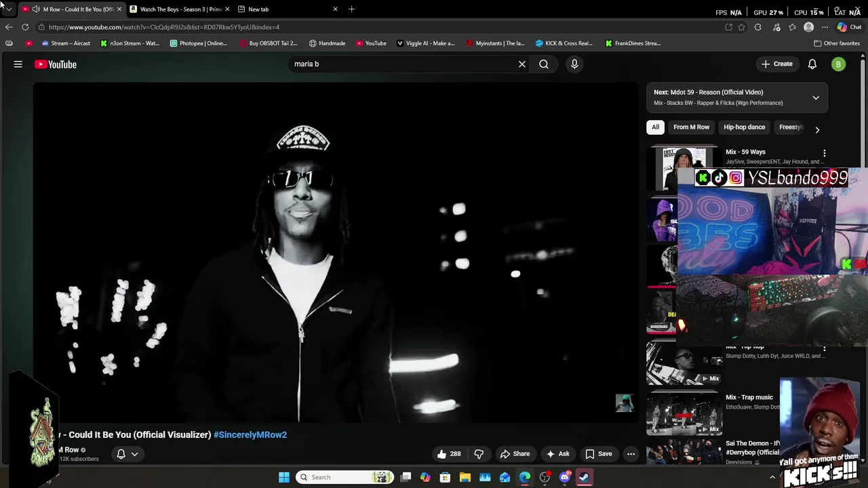Open browser settings and more menu
Screen dimensions: 868x488
[825, 27]
